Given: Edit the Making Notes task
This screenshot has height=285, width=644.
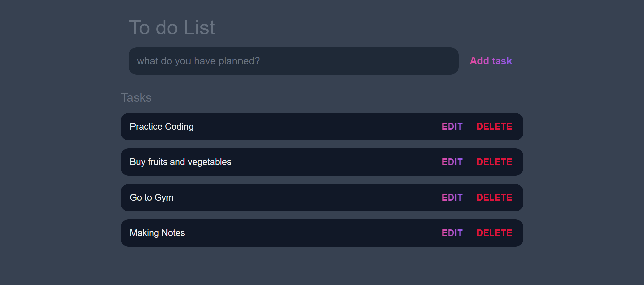Looking at the screenshot, I should pyautogui.click(x=452, y=233).
